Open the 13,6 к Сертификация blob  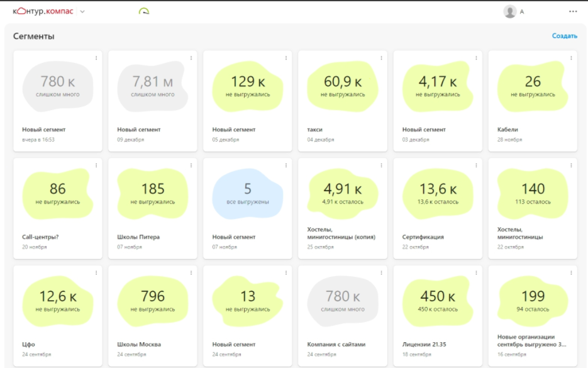point(438,194)
